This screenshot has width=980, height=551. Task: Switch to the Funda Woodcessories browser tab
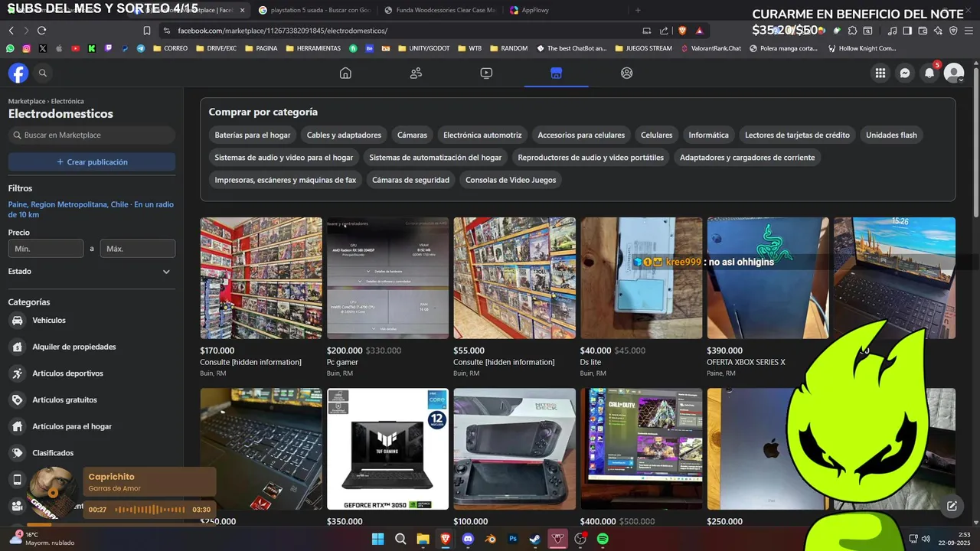[440, 10]
